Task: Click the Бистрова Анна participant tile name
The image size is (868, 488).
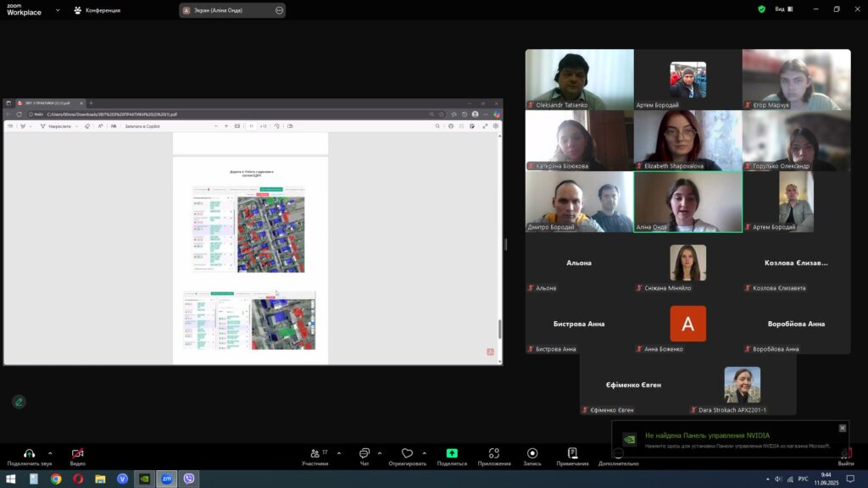Action: pyautogui.click(x=579, y=324)
